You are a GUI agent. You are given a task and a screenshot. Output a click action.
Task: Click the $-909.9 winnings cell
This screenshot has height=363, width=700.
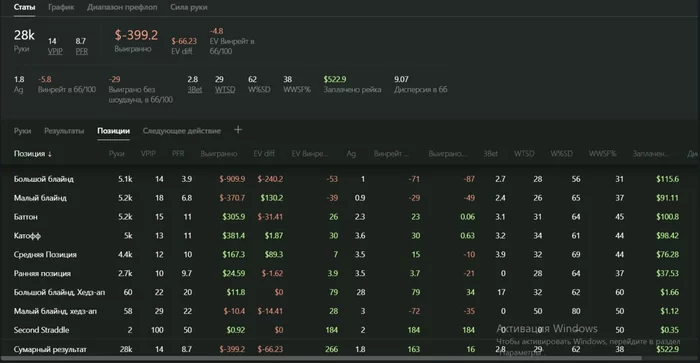tap(232, 179)
